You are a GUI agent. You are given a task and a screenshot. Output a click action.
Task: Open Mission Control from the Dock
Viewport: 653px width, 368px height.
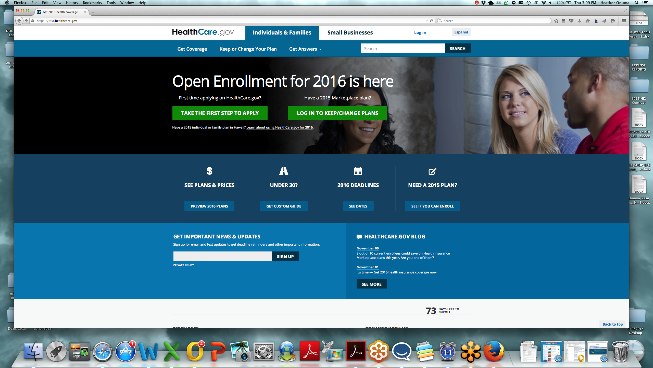79,351
